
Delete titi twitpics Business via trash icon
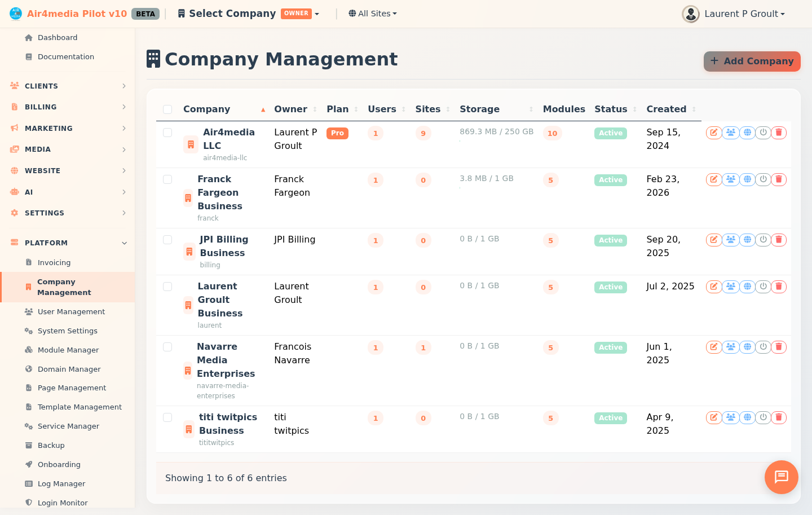pos(779,417)
